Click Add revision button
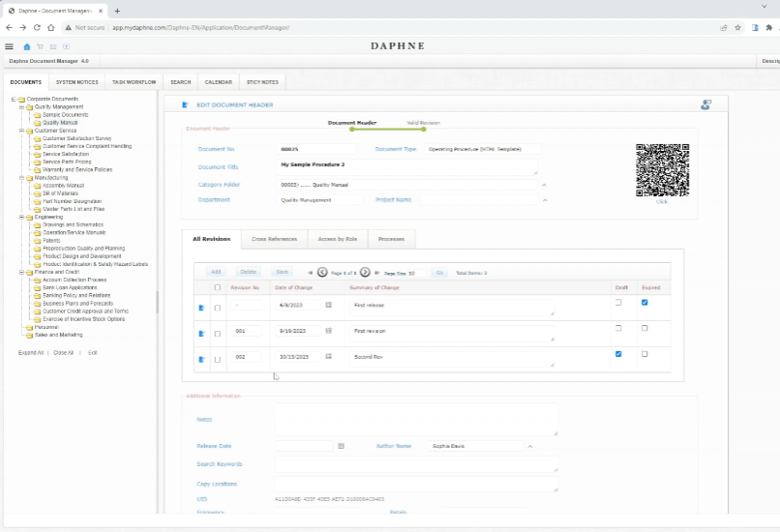The height and width of the screenshot is (532, 780). click(x=216, y=272)
